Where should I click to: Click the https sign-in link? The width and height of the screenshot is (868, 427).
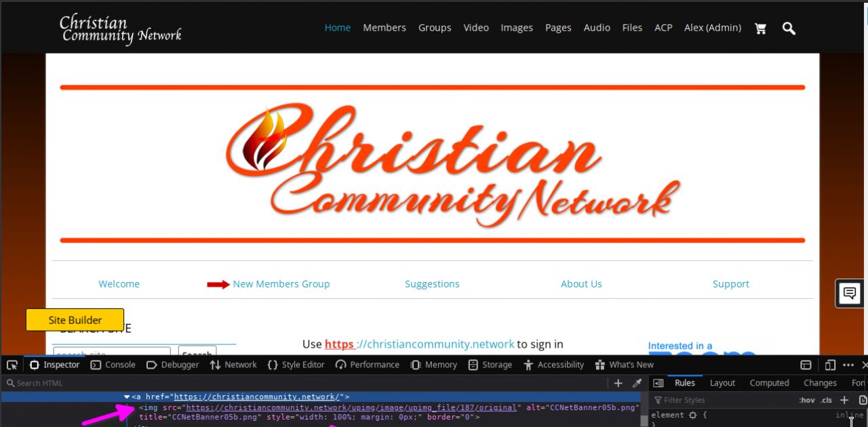[x=340, y=344]
